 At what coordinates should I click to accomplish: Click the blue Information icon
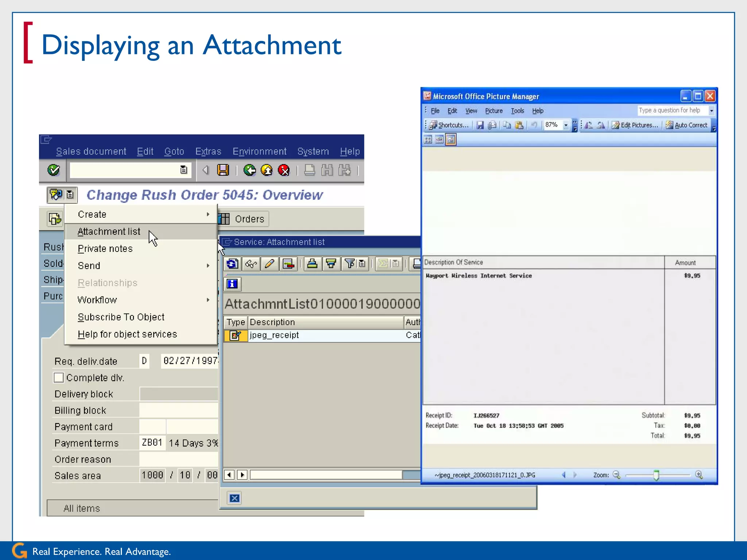coord(232,284)
